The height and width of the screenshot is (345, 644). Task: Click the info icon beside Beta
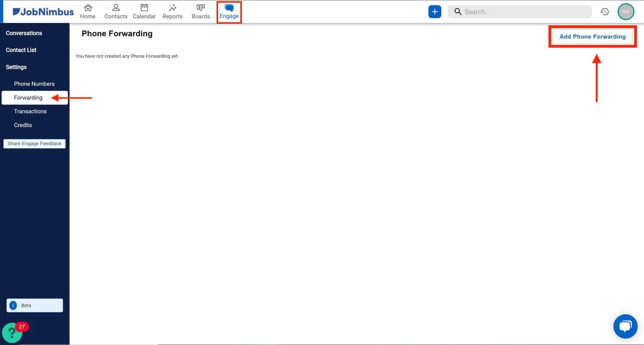13,305
